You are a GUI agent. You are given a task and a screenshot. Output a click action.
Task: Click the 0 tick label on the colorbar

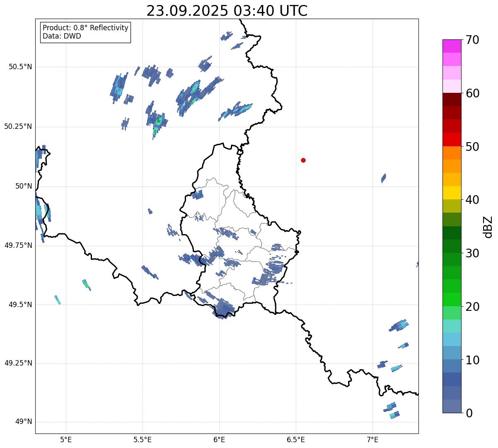point(469,413)
